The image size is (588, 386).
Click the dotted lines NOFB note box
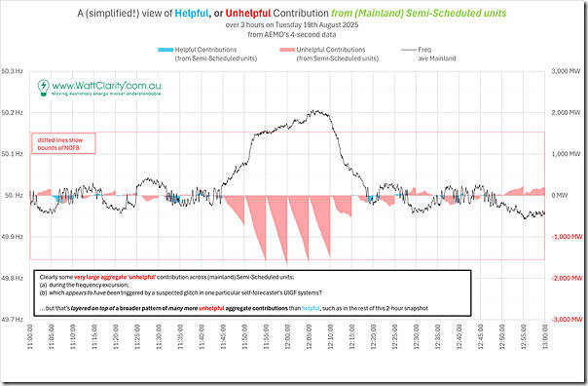(63, 143)
